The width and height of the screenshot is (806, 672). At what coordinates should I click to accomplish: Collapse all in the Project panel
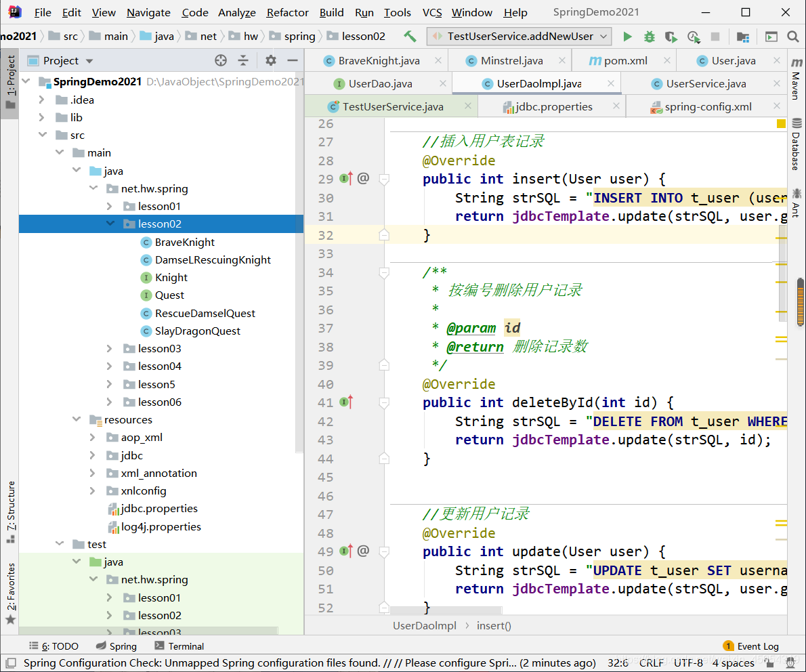click(x=243, y=61)
